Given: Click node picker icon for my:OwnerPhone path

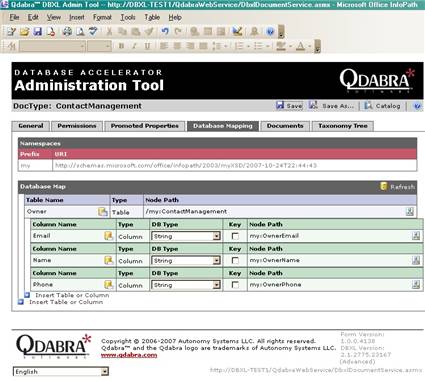Looking at the screenshot, I should pyautogui.click(x=416, y=284).
